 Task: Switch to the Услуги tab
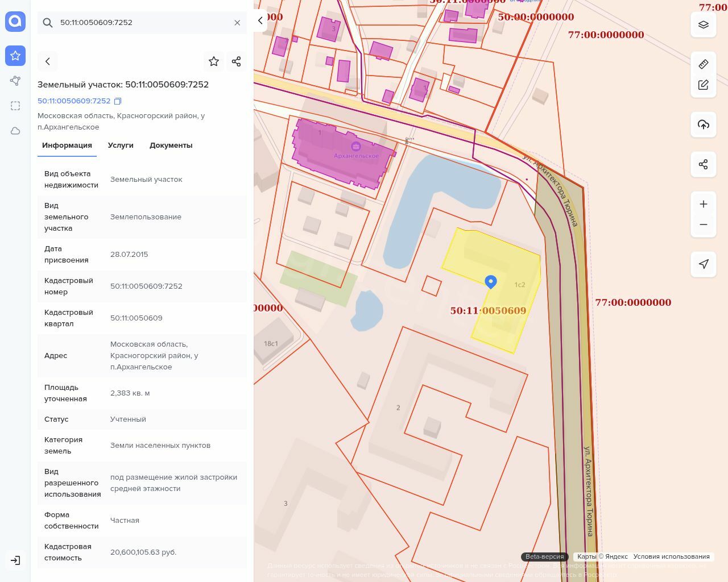coord(121,145)
